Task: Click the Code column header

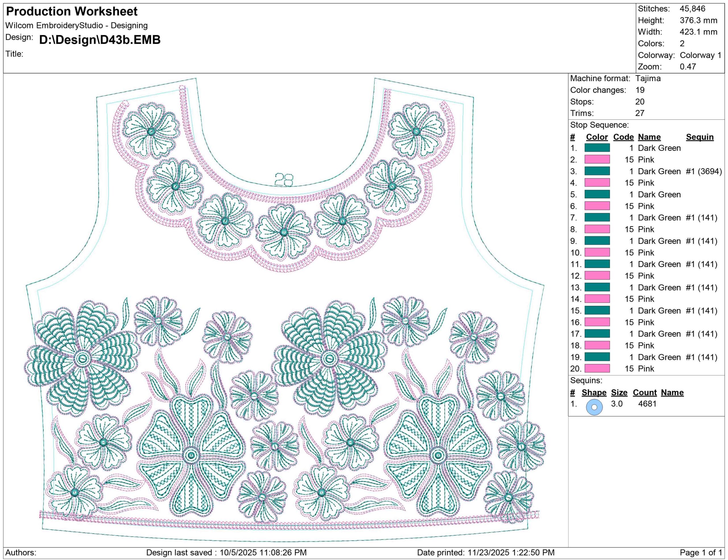Action: 623,137
